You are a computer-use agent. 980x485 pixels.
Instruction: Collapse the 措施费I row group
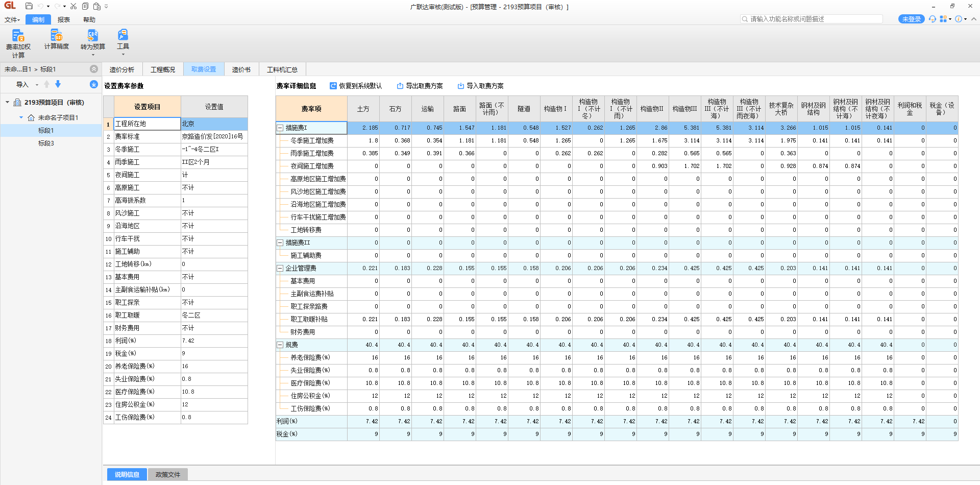[280, 128]
